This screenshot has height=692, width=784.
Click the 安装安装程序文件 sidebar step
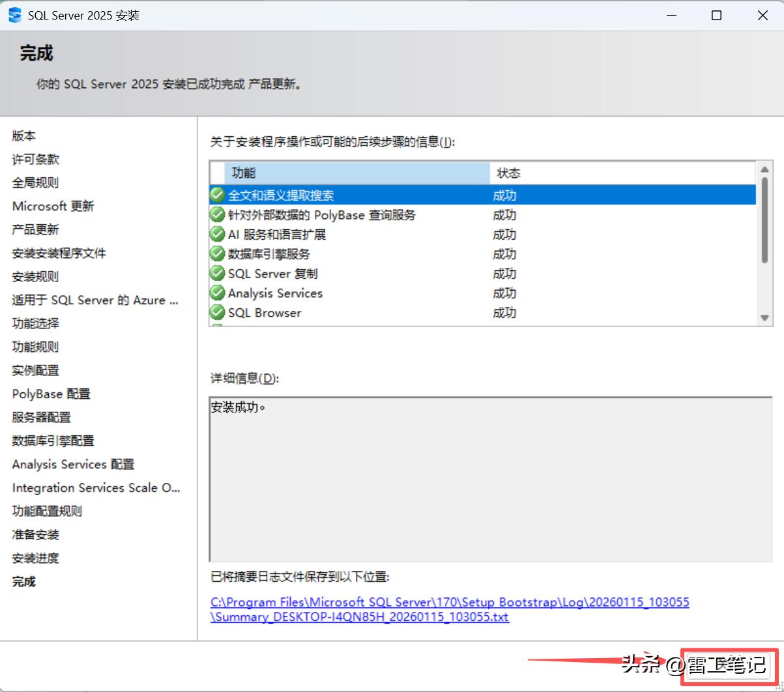click(59, 253)
